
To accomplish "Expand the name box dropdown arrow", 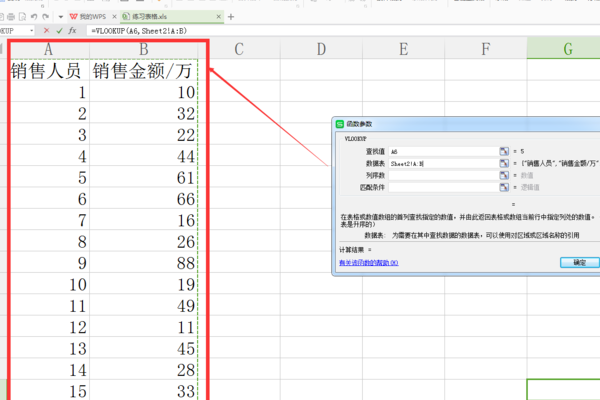I will [30, 31].
